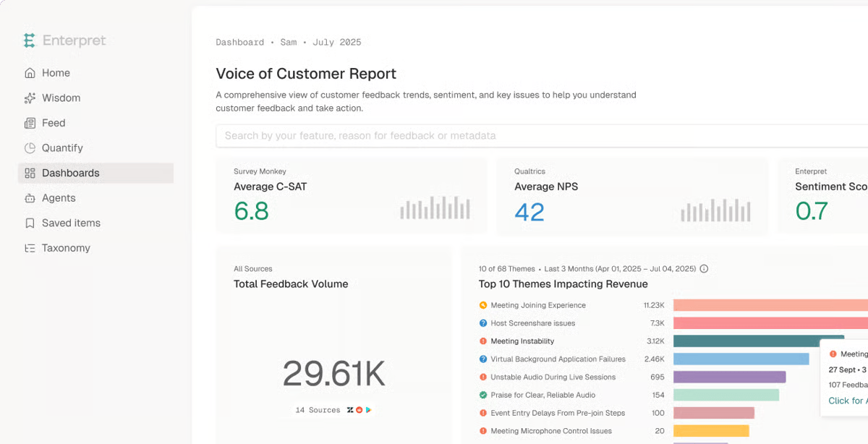Select the Meeting Joining Experience salmon bar
The image size is (868, 444).
coord(770,305)
